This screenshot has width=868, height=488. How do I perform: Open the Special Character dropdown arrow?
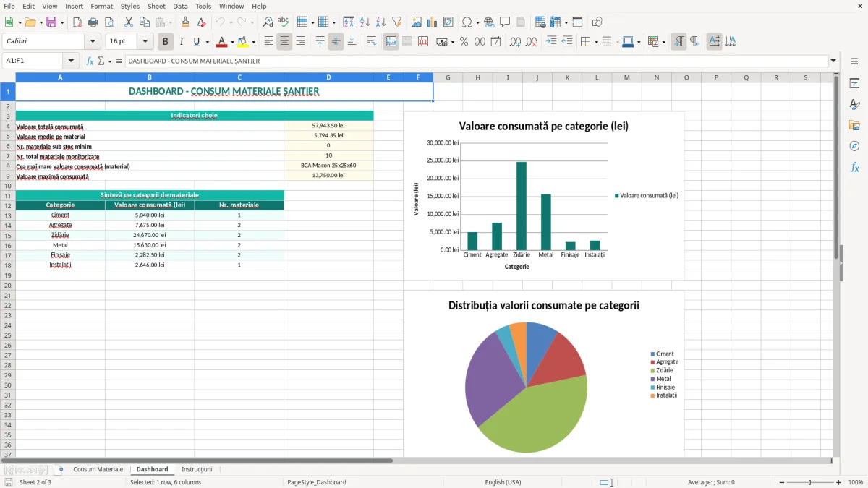click(x=478, y=22)
